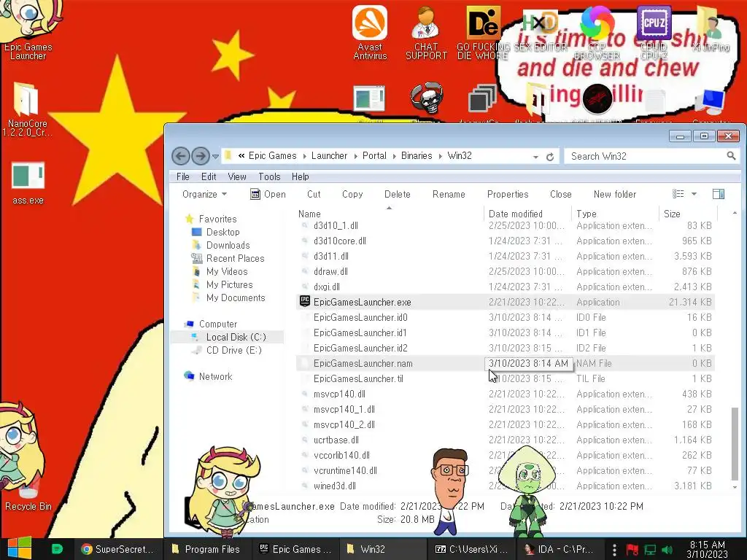Click the search magnifier icon
Screen dimensions: 747x560
(731, 156)
